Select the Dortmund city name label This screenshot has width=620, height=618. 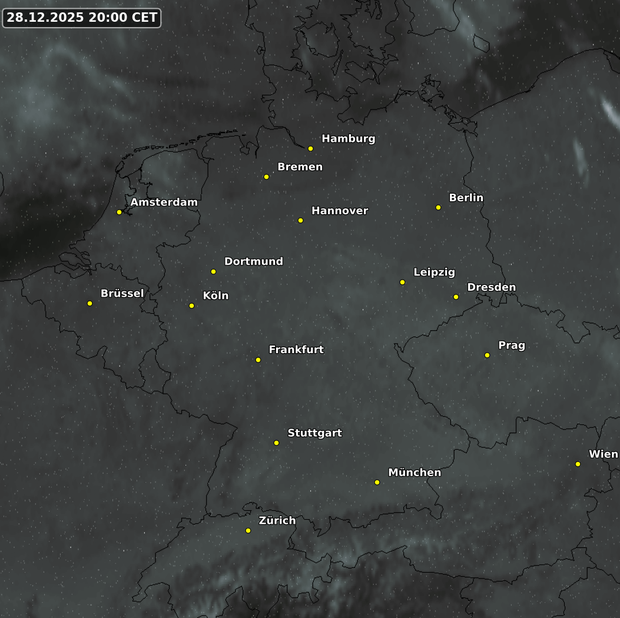click(253, 262)
